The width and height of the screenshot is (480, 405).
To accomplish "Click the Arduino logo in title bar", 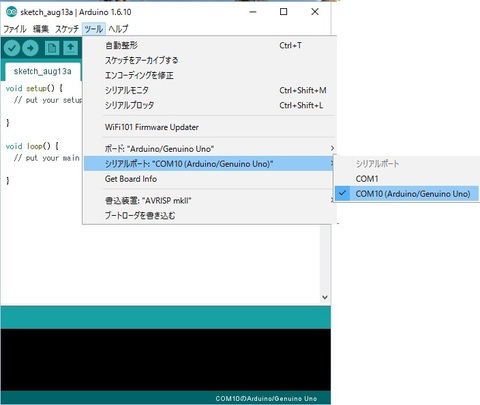I will click(11, 12).
